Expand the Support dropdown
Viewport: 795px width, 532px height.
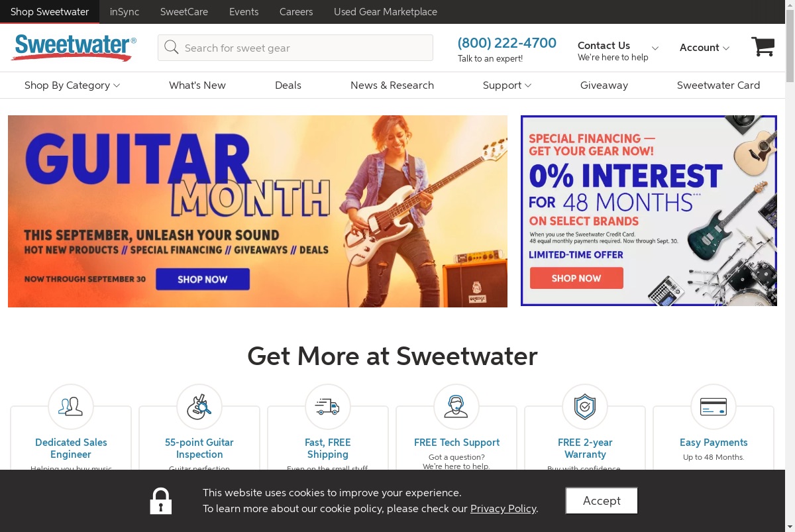tap(507, 85)
